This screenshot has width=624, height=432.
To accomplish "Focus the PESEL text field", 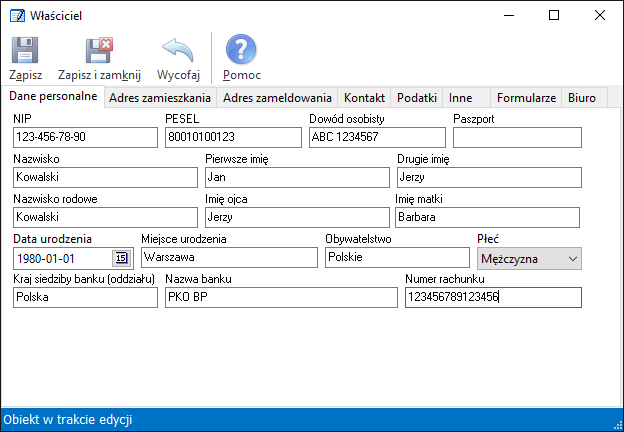I will 231,137.
